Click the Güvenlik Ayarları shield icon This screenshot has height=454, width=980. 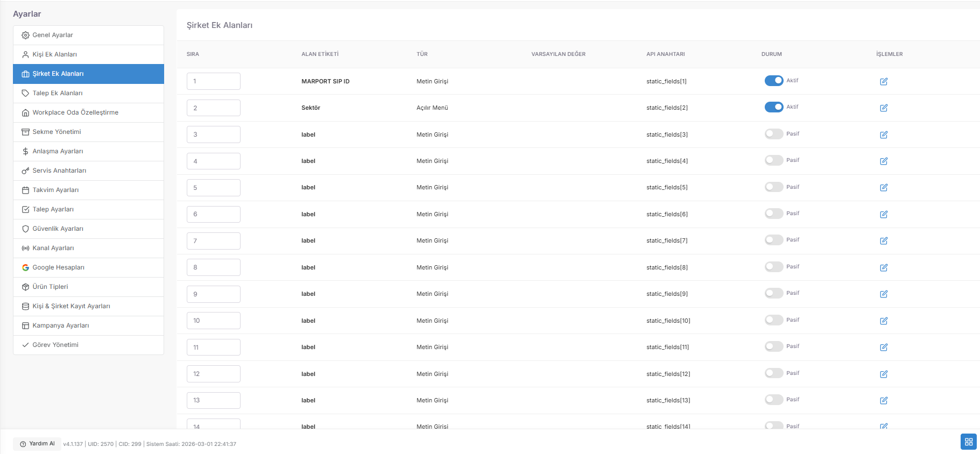pos(25,229)
